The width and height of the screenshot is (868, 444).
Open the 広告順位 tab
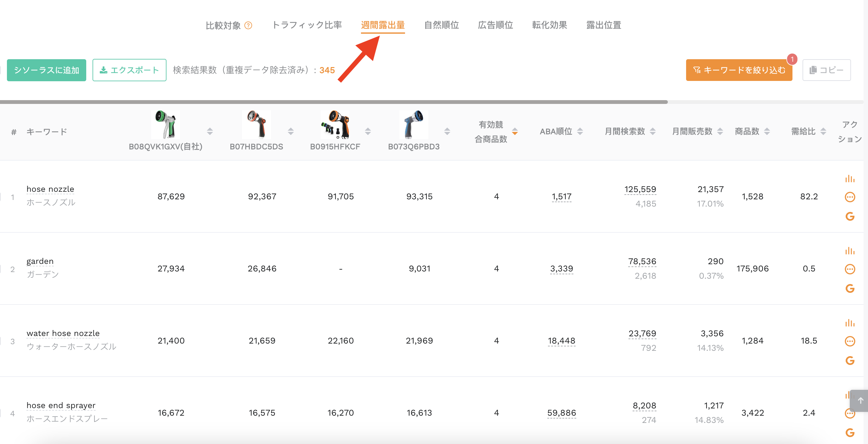(495, 25)
